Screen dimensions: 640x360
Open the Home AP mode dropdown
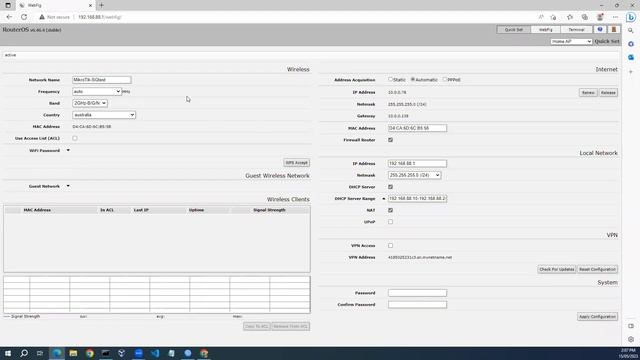click(571, 41)
